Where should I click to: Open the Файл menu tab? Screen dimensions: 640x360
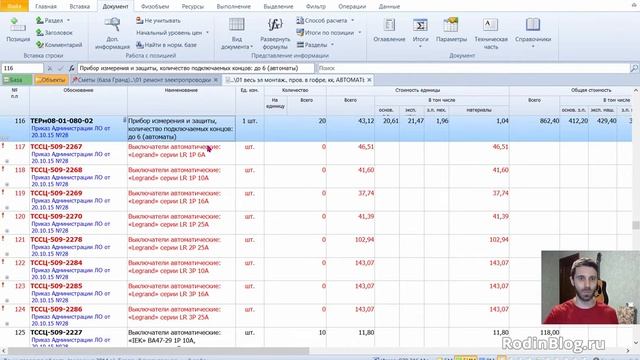tap(14, 6)
